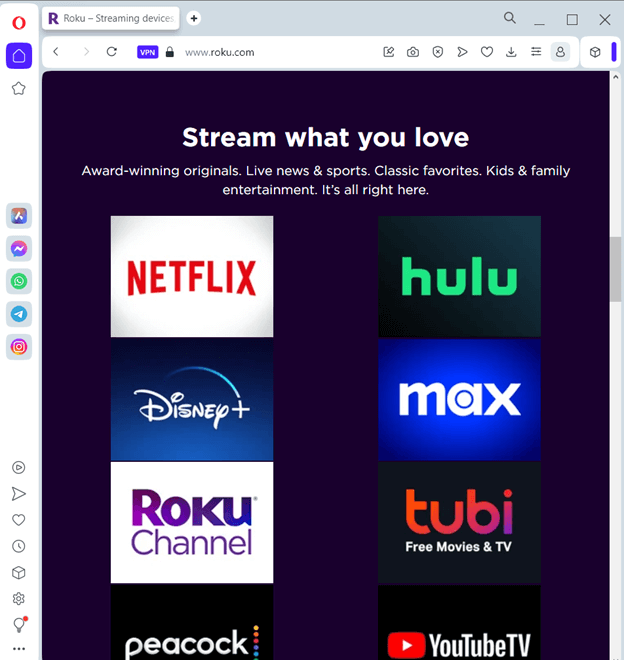Go forward to the next page

point(86,52)
